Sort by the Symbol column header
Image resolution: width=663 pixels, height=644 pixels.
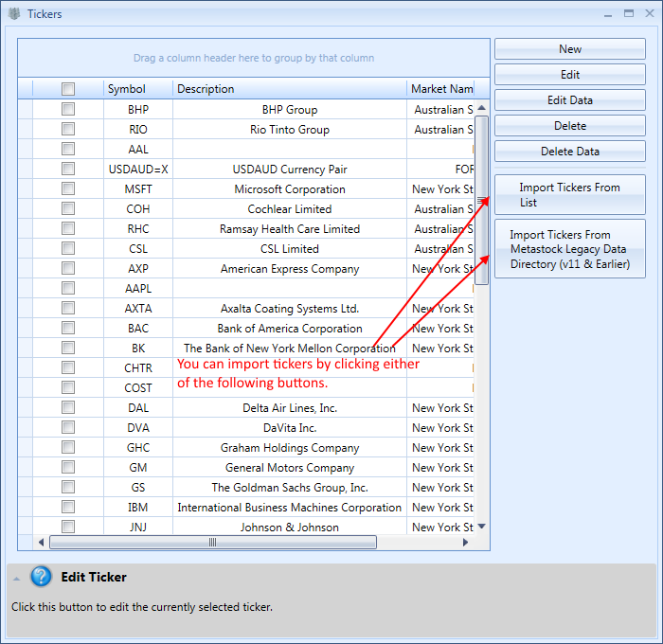pos(138,89)
